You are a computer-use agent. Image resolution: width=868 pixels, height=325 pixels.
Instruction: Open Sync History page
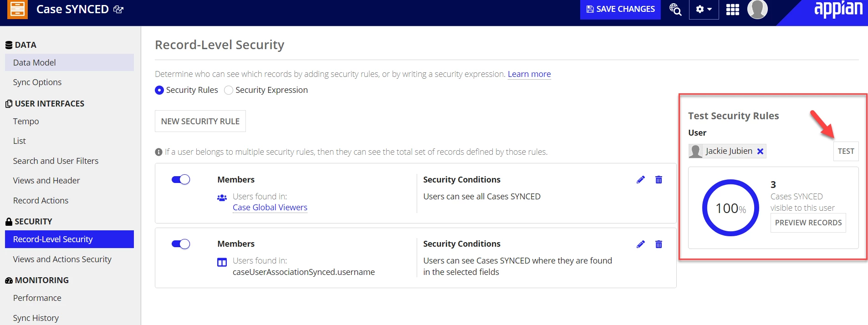click(36, 318)
